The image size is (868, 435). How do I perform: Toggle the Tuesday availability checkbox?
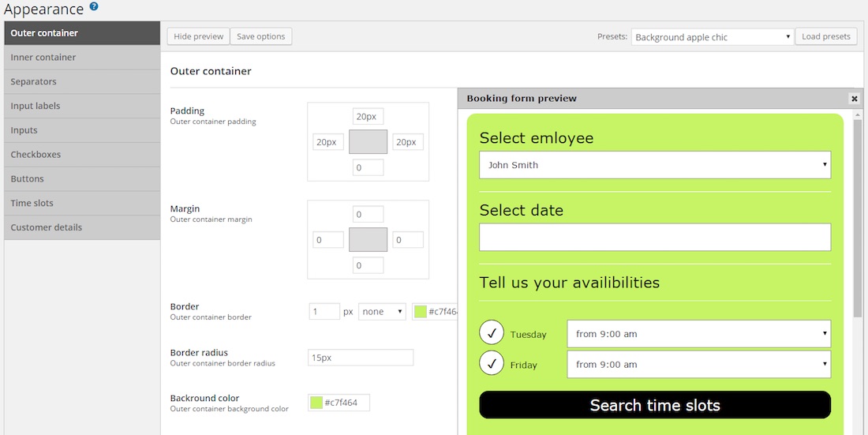[492, 333]
